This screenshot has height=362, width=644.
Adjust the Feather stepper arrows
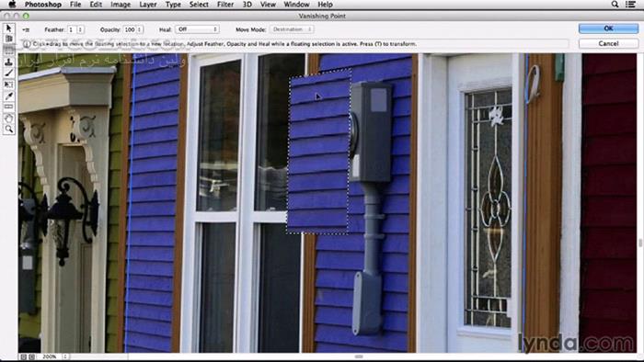(x=80, y=29)
